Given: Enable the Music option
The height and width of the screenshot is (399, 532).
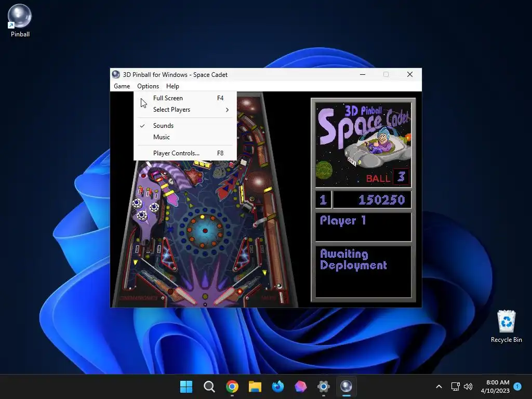Looking at the screenshot, I should tap(185, 137).
